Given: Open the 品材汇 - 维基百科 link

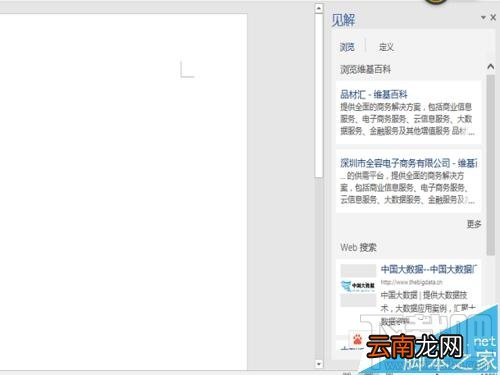Looking at the screenshot, I should pyautogui.click(x=374, y=95).
